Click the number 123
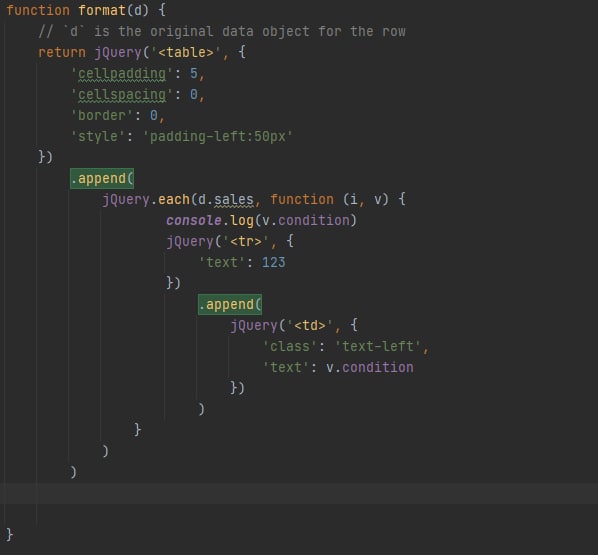This screenshot has width=598, height=555. 273,262
